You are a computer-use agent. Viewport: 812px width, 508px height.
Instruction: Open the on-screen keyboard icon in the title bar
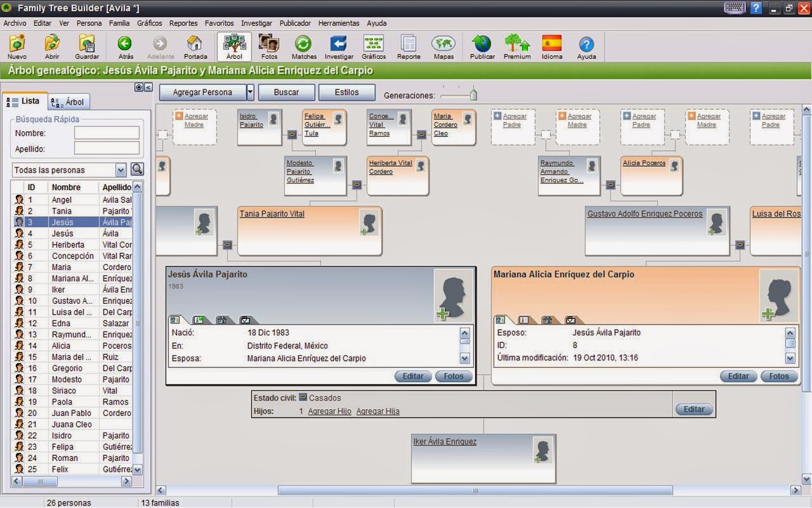pos(735,8)
